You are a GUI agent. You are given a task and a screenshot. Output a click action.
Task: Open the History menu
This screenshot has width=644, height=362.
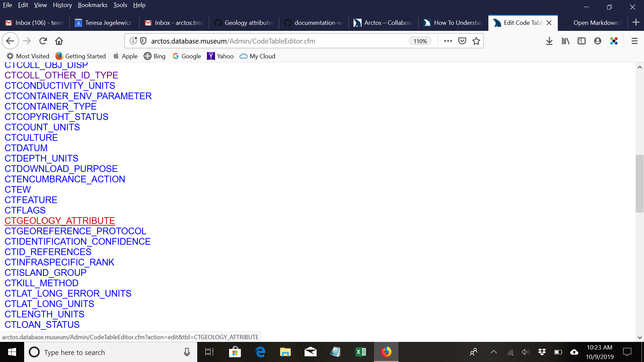click(x=62, y=5)
